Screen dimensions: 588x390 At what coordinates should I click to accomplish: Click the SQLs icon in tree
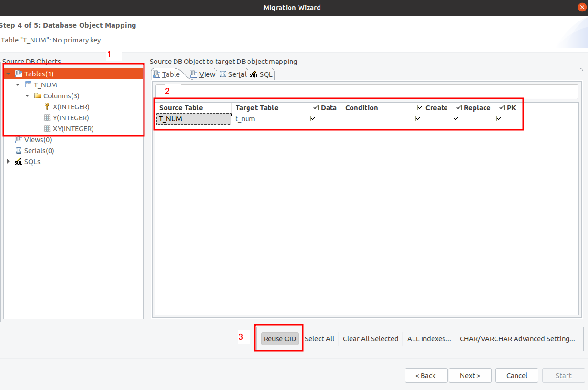[19, 162]
